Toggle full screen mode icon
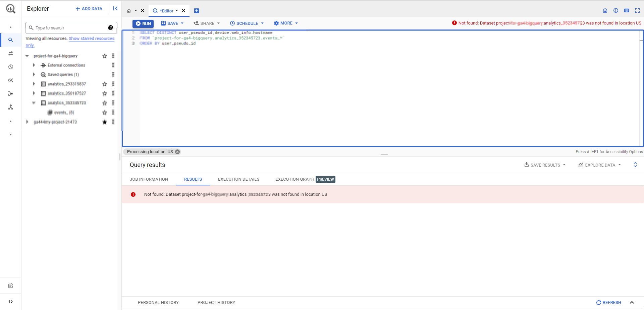 click(637, 10)
